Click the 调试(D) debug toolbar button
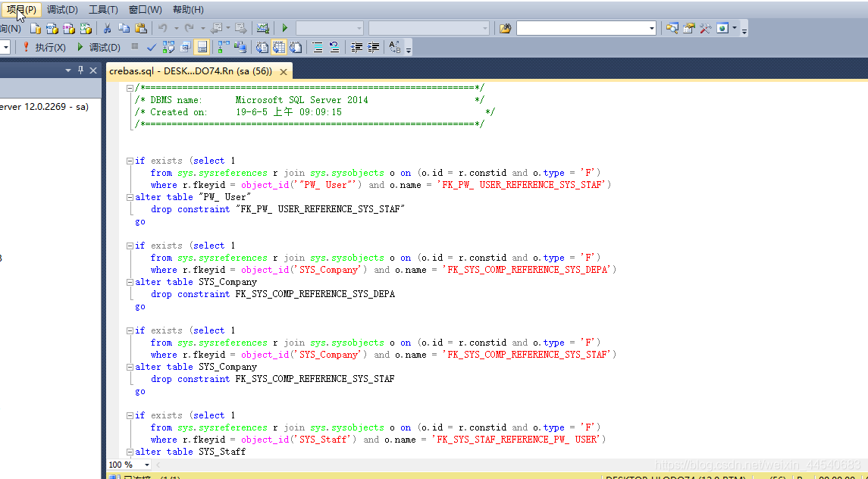This screenshot has height=479, width=868. pyautogui.click(x=98, y=47)
